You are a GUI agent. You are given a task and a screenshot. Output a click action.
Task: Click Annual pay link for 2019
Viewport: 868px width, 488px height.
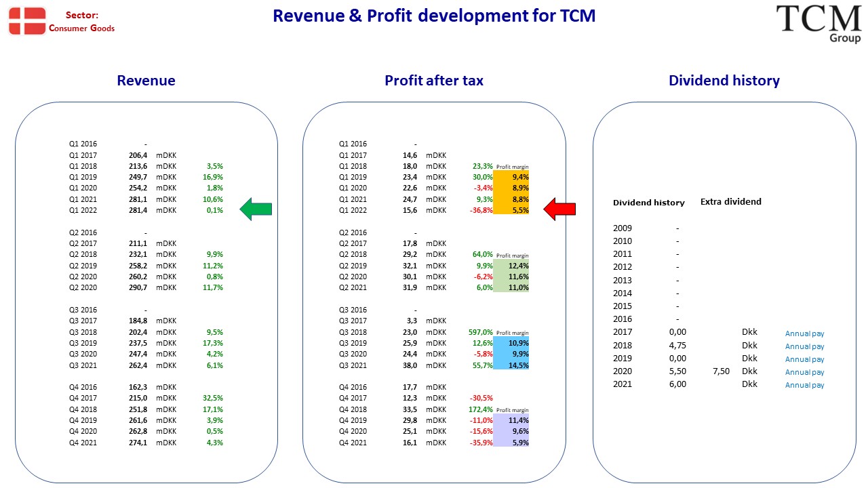[805, 359]
